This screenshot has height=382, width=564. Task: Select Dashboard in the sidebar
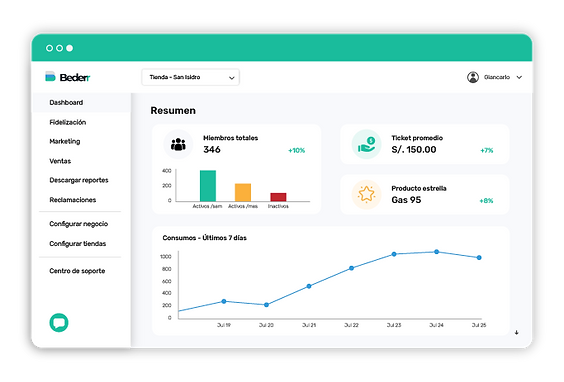click(x=82, y=103)
